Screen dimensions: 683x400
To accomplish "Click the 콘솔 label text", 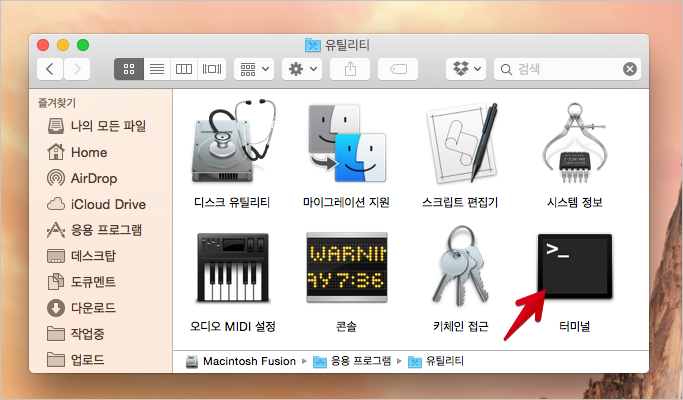I will [346, 326].
